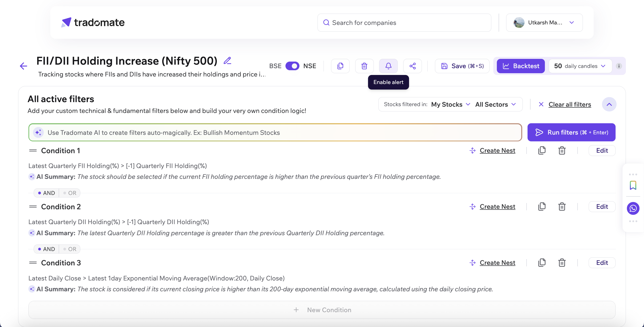Click the Enable alert bell icon
Viewport: 644px width, 327px height.
coord(388,66)
